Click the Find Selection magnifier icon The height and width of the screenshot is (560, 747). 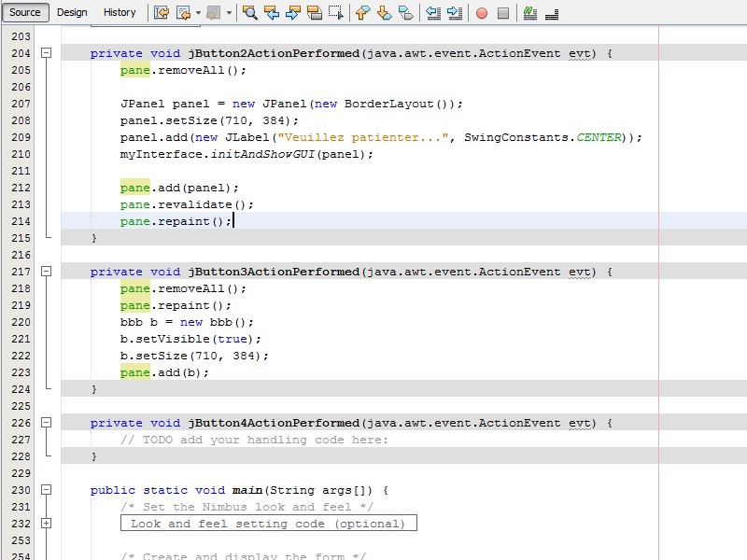coord(250,12)
